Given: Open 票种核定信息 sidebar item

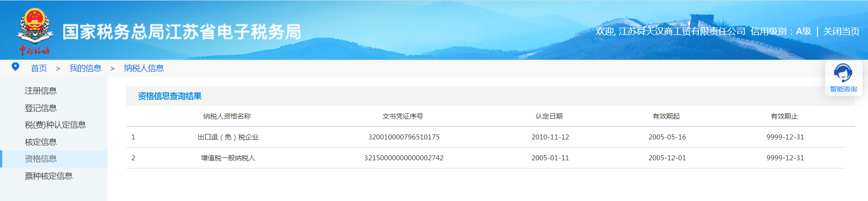Looking at the screenshot, I should pyautogui.click(x=49, y=176).
